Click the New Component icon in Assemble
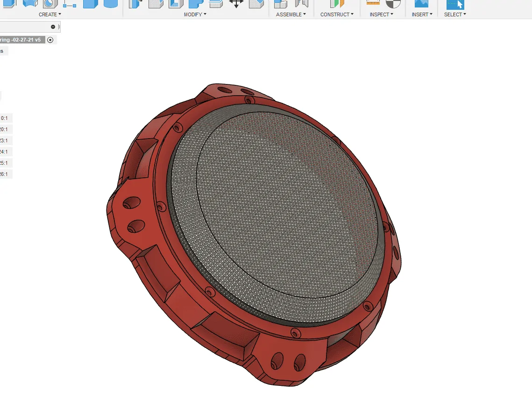 (x=281, y=3)
